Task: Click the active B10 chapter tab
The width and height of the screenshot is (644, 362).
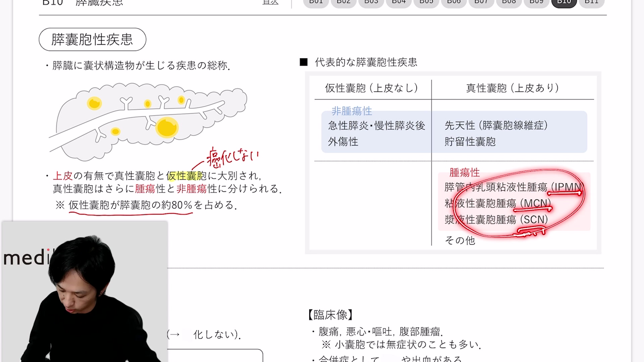Action: point(564,3)
